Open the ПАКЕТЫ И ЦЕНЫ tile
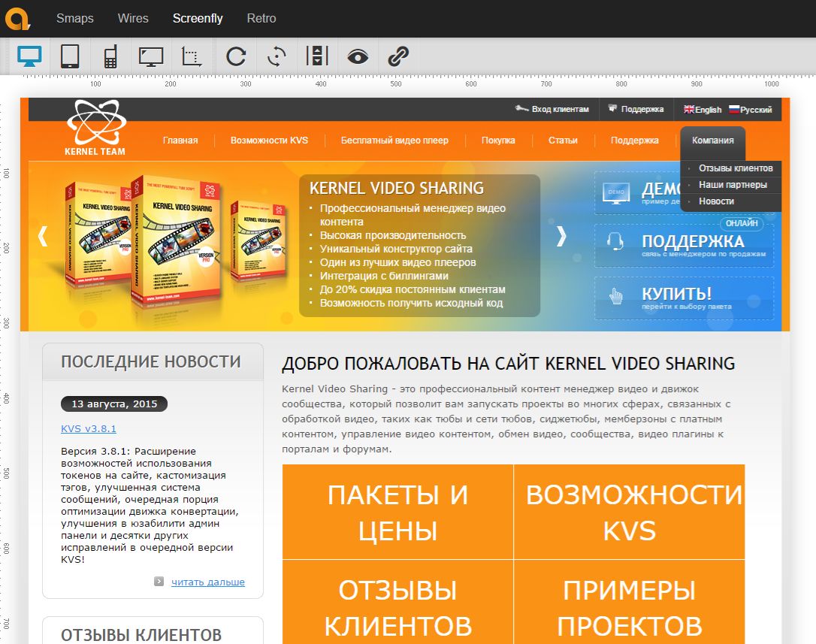Screen dimensions: 816x644 [397, 512]
